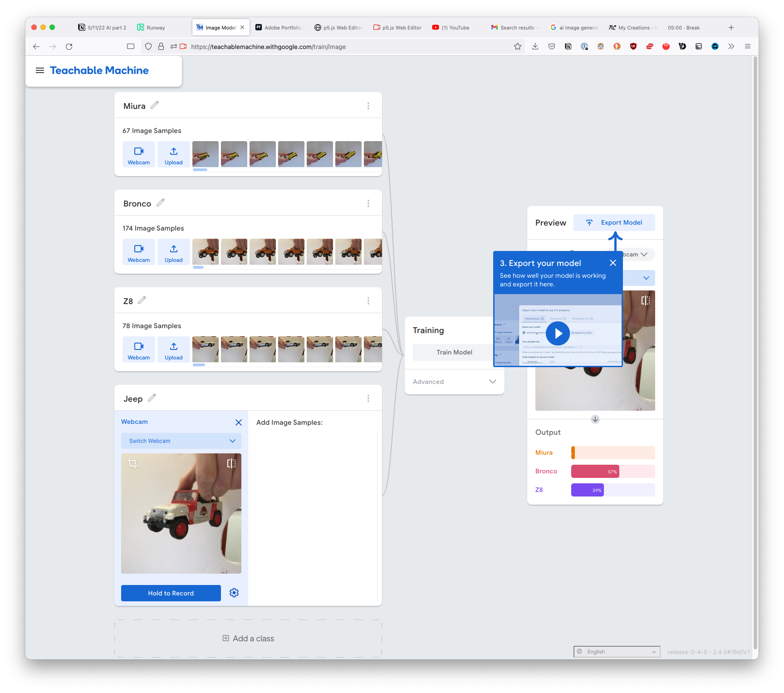Open the English language dropdown
This screenshot has width=784, height=693.
click(x=617, y=652)
